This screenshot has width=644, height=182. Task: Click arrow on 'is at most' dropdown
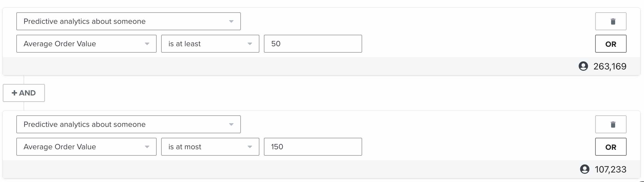pyautogui.click(x=250, y=147)
